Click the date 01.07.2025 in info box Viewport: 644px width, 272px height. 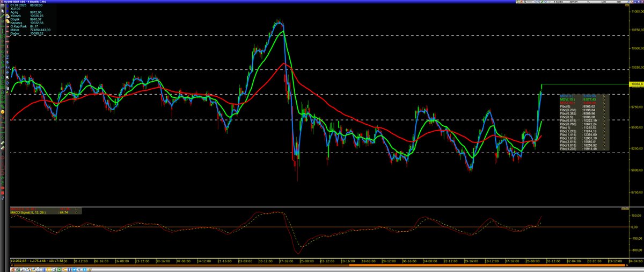(18, 5)
